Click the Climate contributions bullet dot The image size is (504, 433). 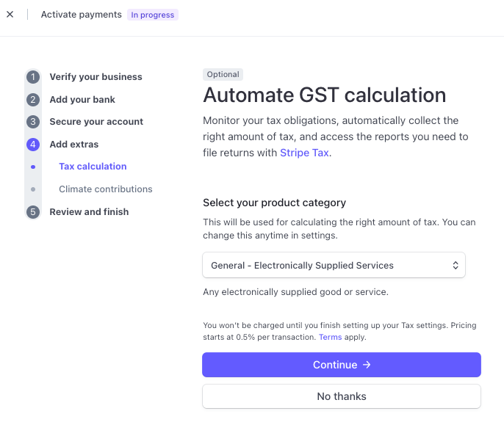pos(33,189)
